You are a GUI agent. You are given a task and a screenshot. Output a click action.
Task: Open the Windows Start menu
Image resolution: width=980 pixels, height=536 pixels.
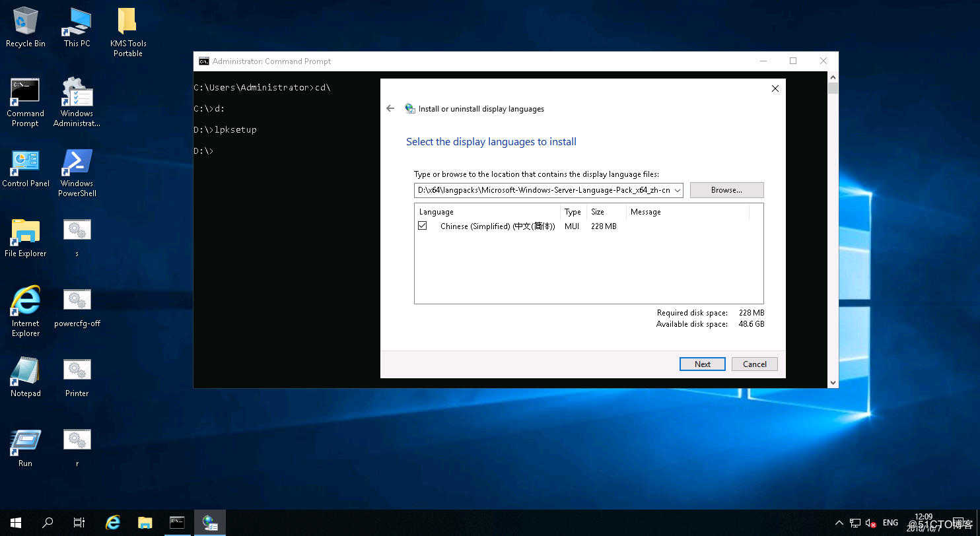click(15, 523)
